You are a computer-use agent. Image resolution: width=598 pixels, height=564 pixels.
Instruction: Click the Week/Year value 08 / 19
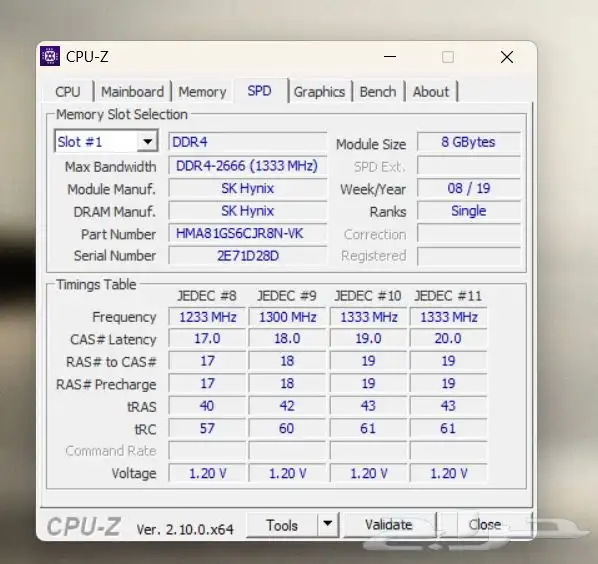tap(469, 188)
